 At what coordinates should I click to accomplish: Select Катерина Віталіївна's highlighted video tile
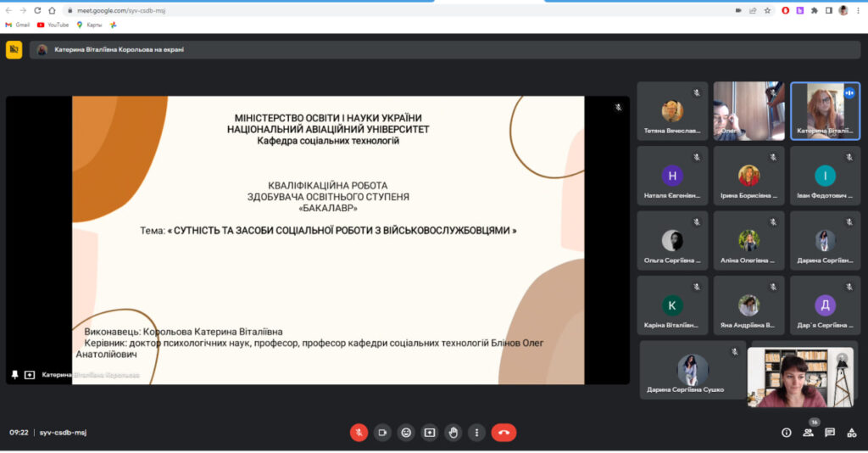point(825,111)
